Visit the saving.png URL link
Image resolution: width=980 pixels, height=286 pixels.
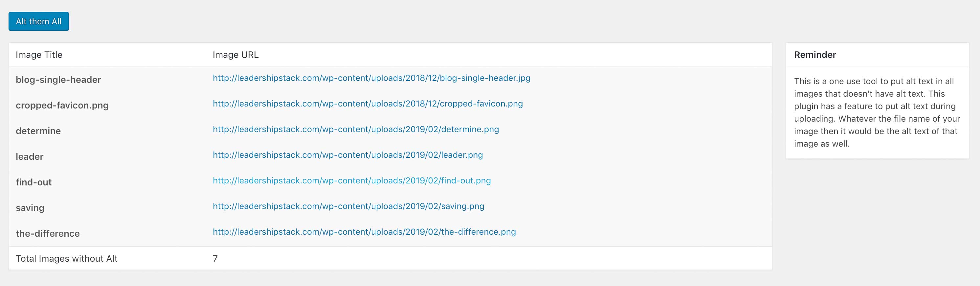[348, 206]
